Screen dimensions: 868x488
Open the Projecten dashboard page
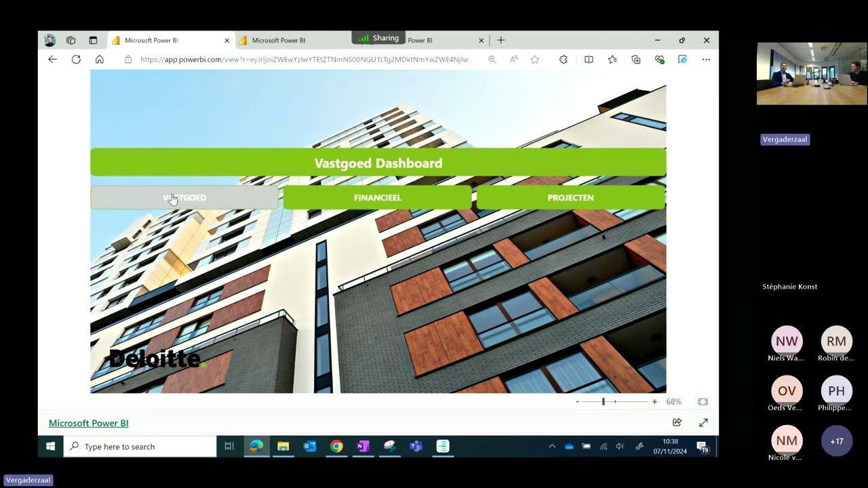point(570,197)
